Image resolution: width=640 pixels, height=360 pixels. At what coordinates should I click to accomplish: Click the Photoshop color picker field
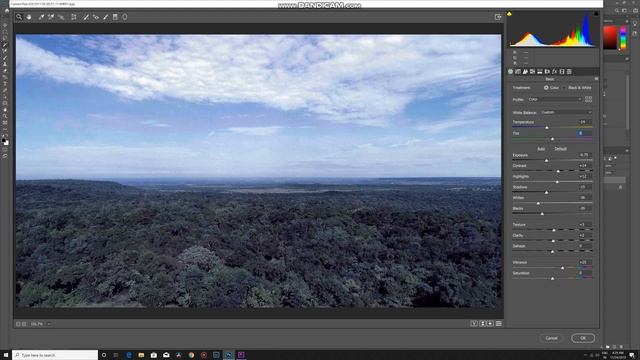(610, 38)
